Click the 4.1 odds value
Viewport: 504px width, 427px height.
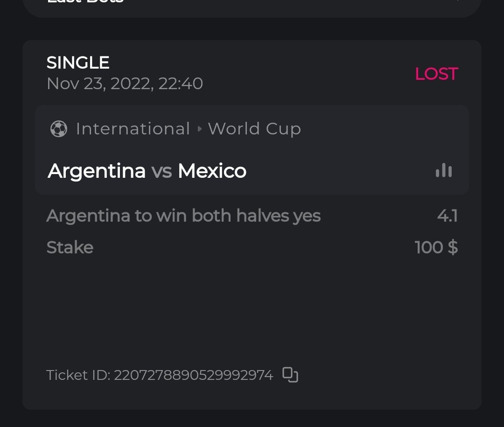pos(447,216)
